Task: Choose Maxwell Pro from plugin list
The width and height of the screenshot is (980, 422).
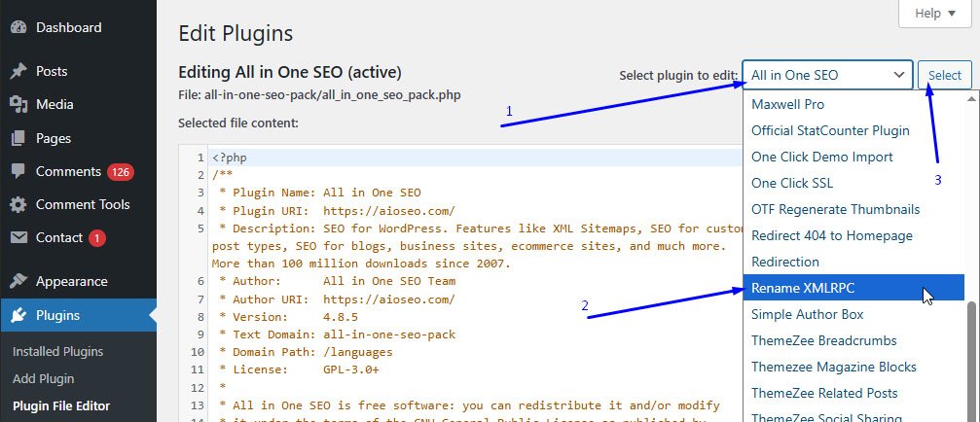Action: (853, 104)
